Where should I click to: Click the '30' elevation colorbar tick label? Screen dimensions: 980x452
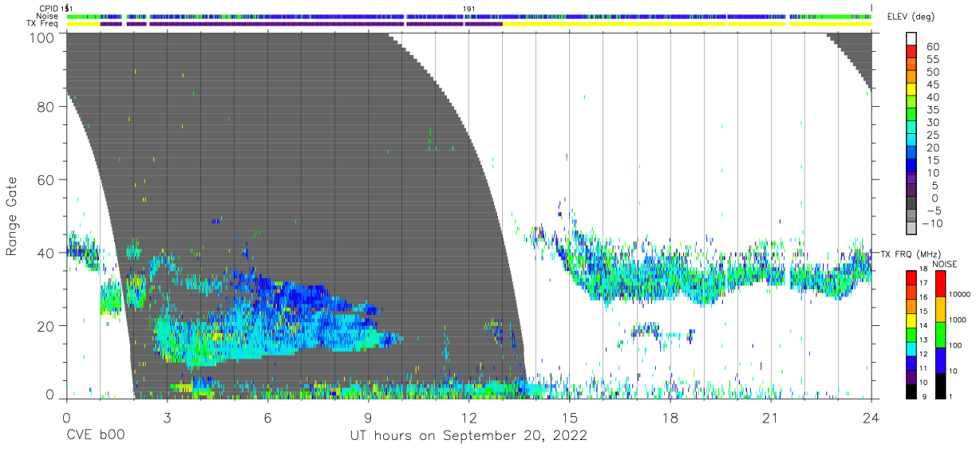point(931,123)
